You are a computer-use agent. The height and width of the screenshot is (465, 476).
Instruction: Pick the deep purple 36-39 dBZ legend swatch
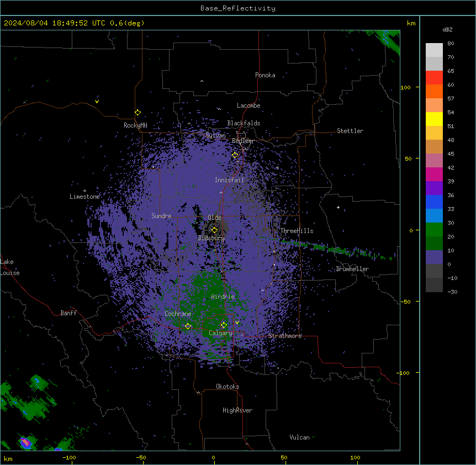[434, 188]
